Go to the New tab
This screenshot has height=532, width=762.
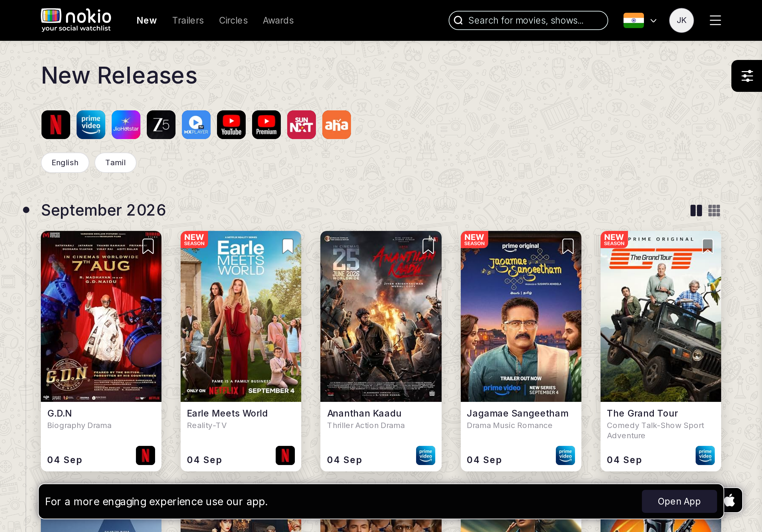click(x=147, y=20)
